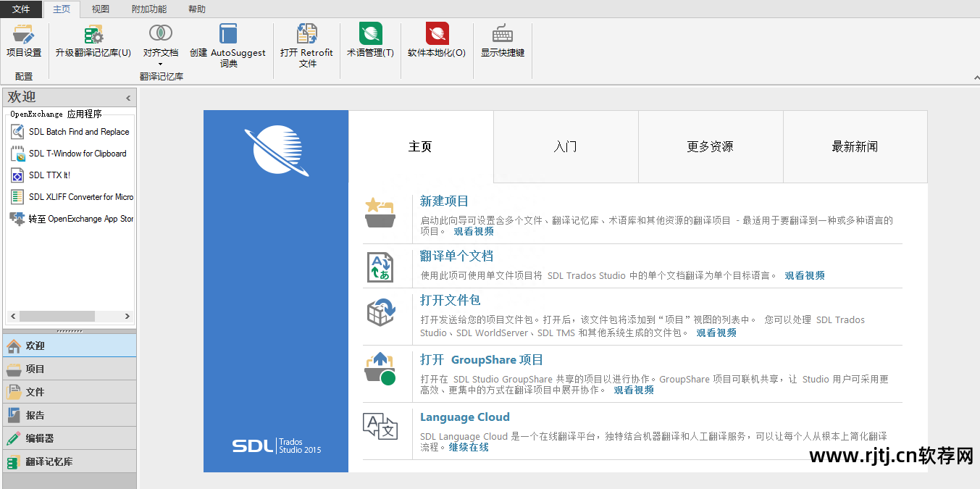Switch to the 编辑器 editor view
Viewport: 980px width, 489px height.
[x=40, y=438]
